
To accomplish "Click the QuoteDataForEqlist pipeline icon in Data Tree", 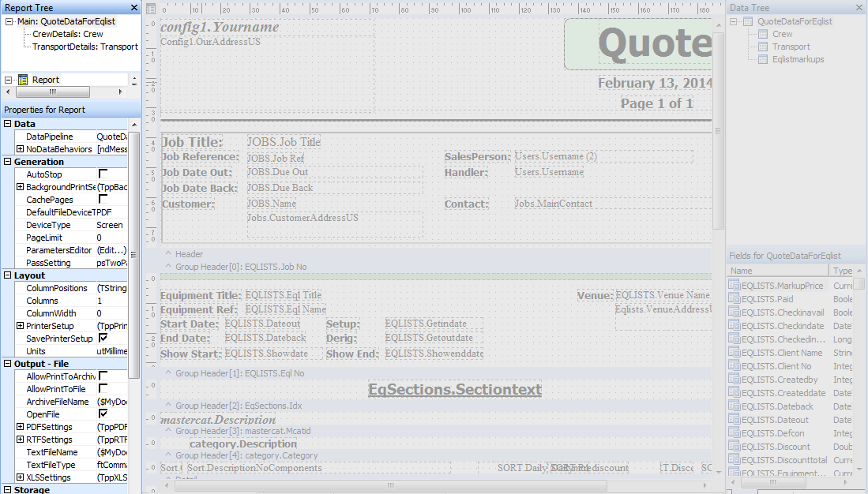I will coord(747,22).
